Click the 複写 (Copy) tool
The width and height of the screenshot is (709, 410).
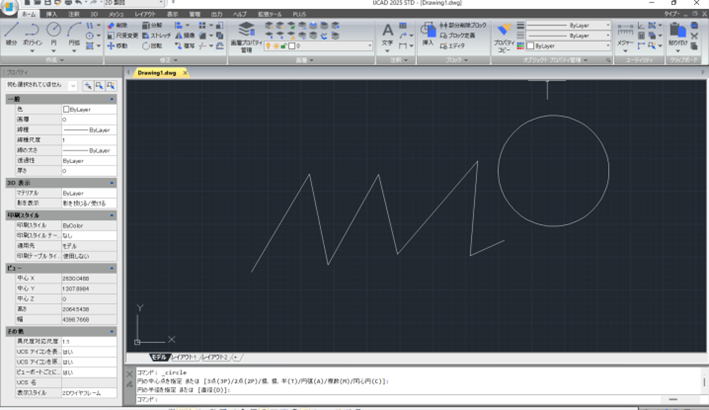click(x=185, y=46)
